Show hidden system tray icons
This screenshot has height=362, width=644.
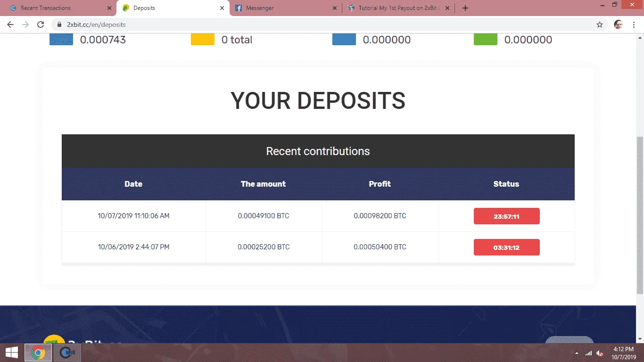[x=577, y=353]
